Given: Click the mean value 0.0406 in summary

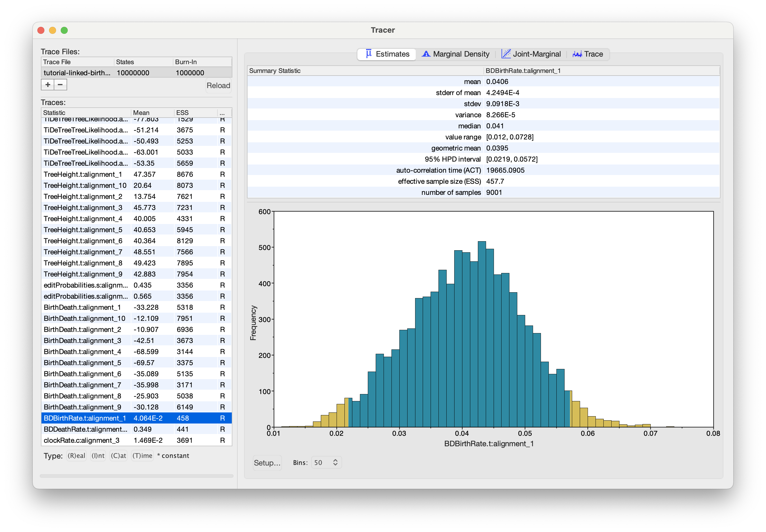Looking at the screenshot, I should coord(497,82).
